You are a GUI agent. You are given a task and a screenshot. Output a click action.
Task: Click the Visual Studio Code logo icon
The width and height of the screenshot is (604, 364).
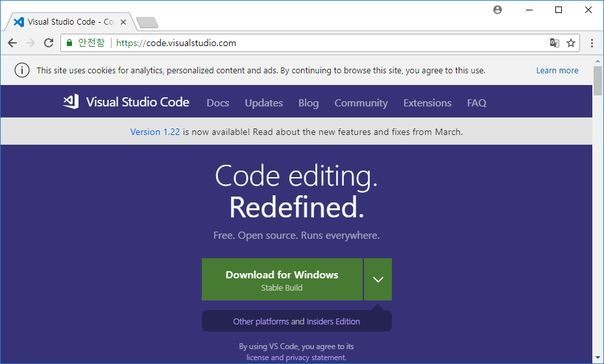click(71, 102)
